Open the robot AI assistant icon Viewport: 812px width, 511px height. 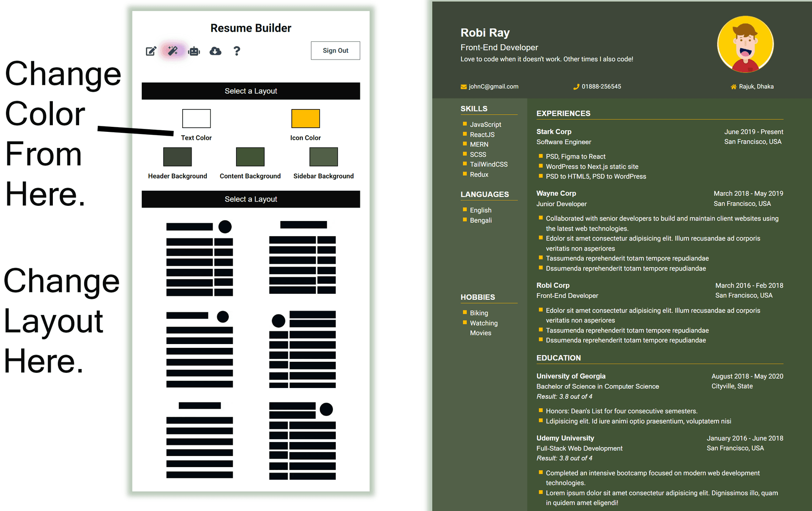tap(194, 51)
